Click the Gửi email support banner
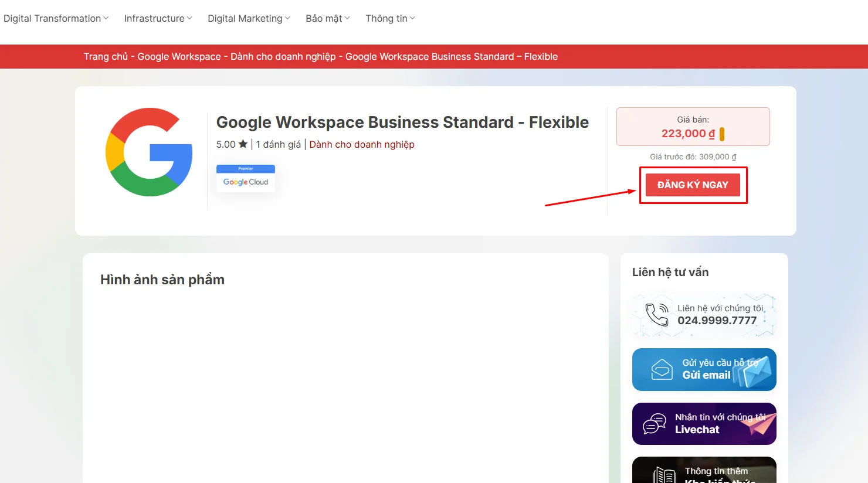 coord(704,369)
